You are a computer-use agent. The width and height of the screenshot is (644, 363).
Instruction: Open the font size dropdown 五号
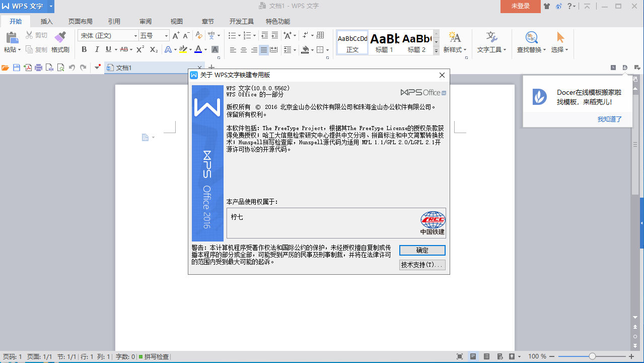(166, 36)
